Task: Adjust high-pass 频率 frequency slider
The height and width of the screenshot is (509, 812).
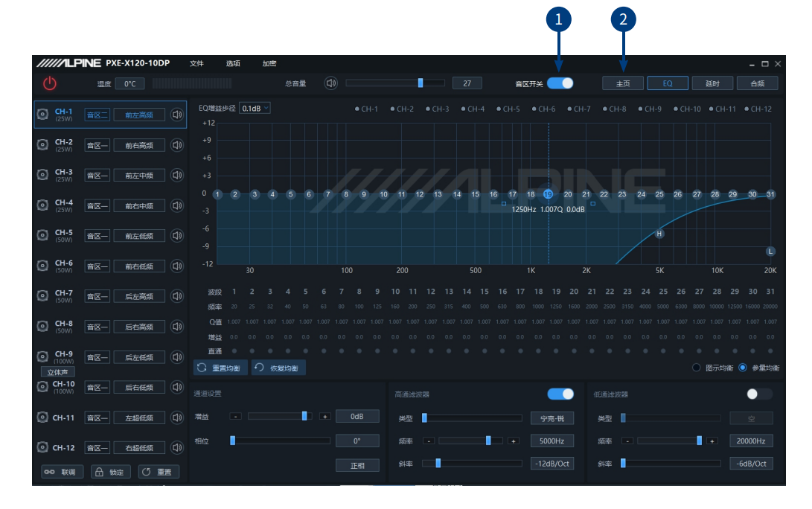Action: pyautogui.click(x=470, y=441)
